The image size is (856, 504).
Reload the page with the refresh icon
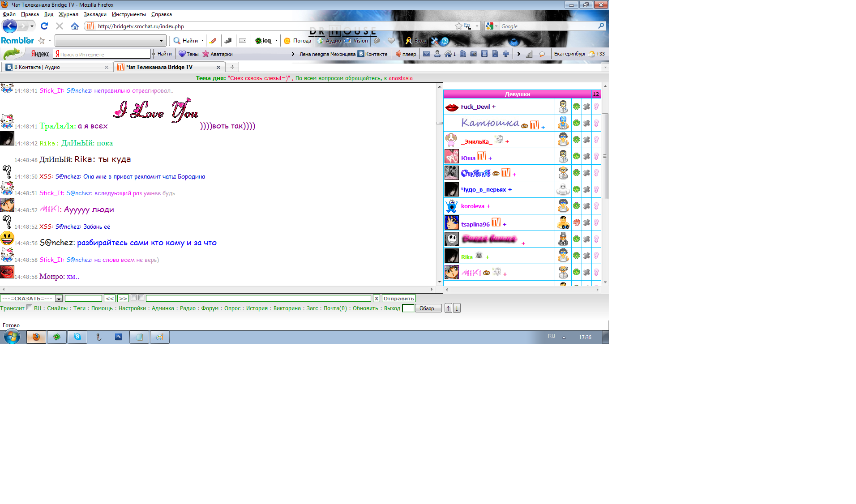coord(44,26)
